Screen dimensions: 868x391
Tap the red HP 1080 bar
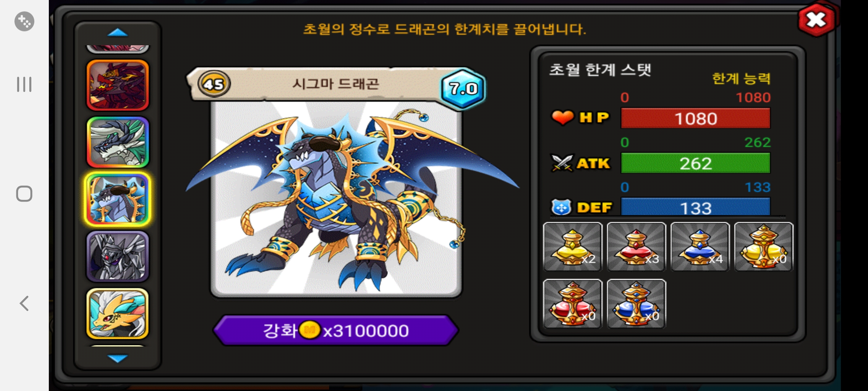[695, 118]
